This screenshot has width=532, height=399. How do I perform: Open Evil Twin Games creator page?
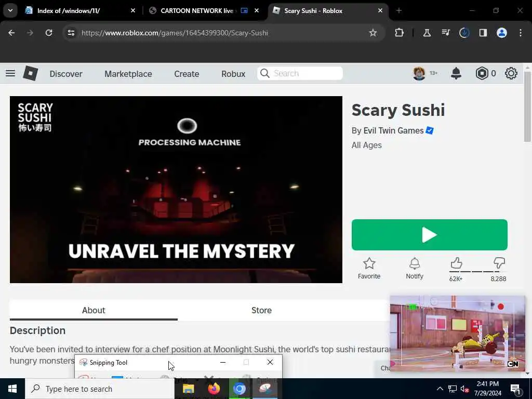click(x=393, y=130)
